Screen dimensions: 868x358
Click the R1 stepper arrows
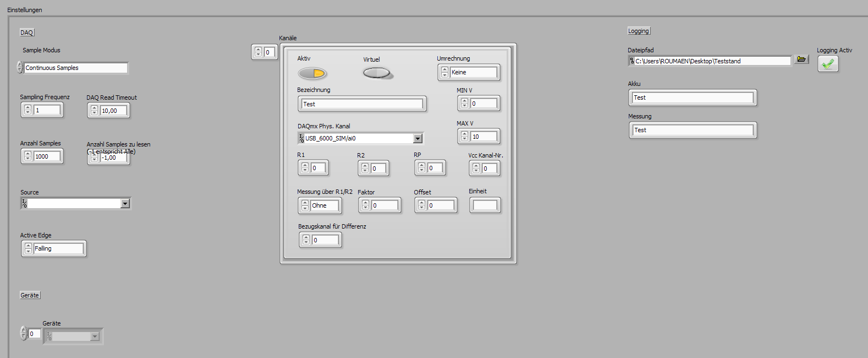(305, 167)
